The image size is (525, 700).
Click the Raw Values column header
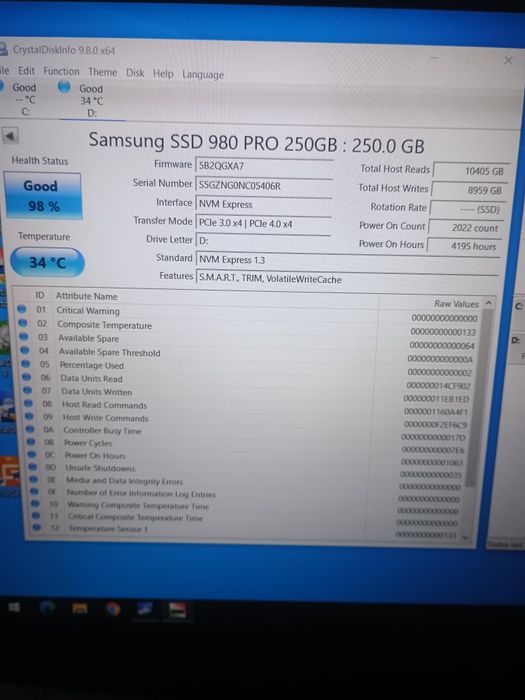(456, 304)
